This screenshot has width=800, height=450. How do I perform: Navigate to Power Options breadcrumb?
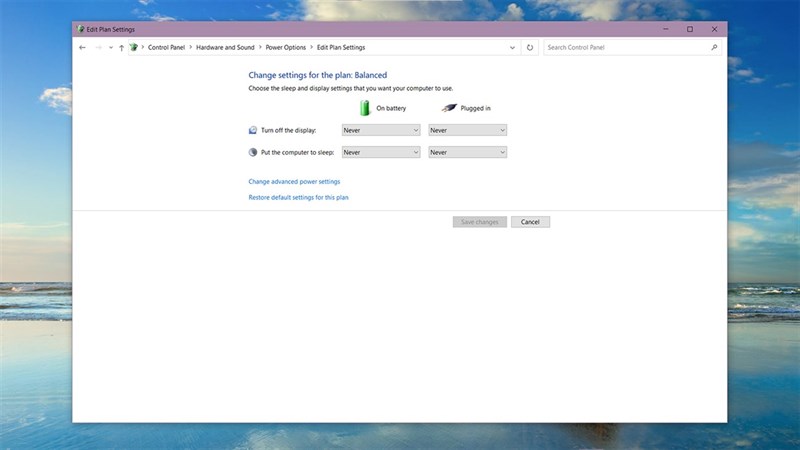coord(286,47)
